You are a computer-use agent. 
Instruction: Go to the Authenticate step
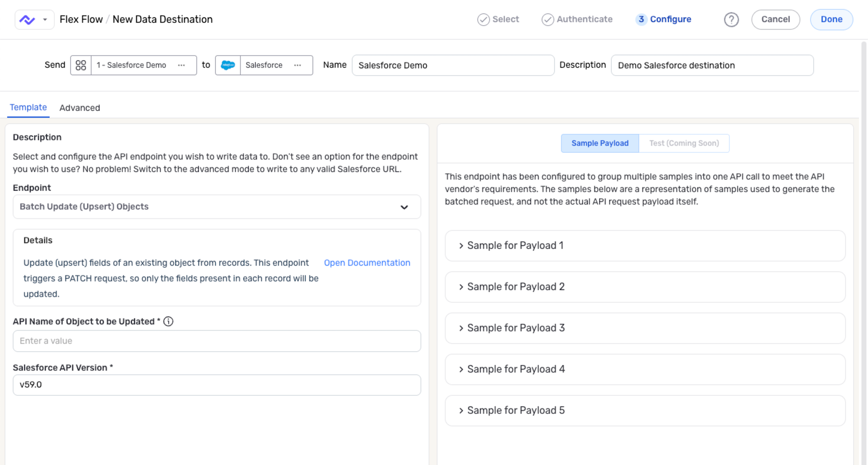[x=577, y=20]
